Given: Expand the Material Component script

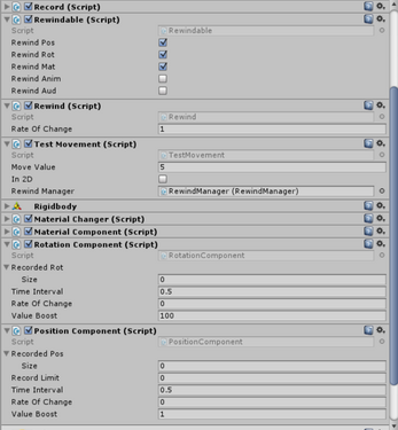Looking at the screenshot, I should [x=7, y=232].
